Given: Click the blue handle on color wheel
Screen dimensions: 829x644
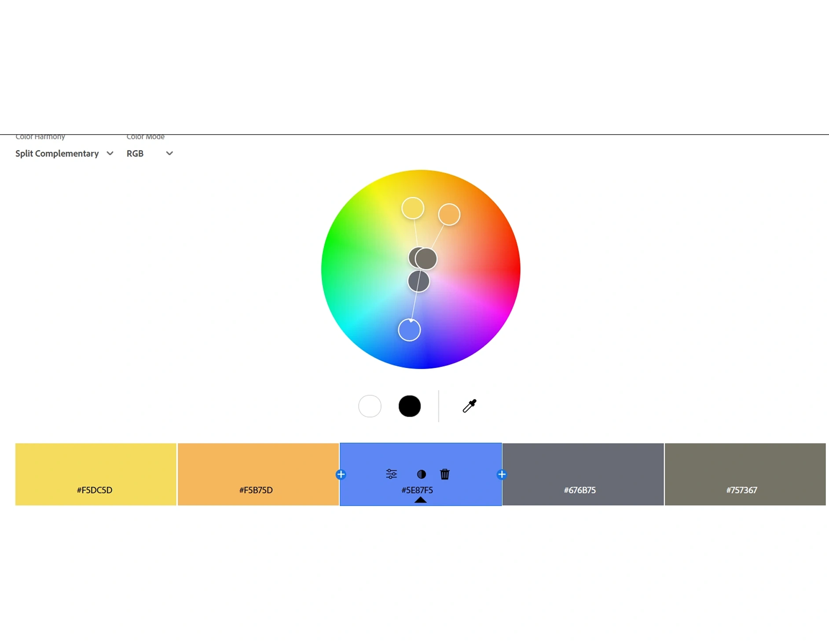Looking at the screenshot, I should (409, 330).
